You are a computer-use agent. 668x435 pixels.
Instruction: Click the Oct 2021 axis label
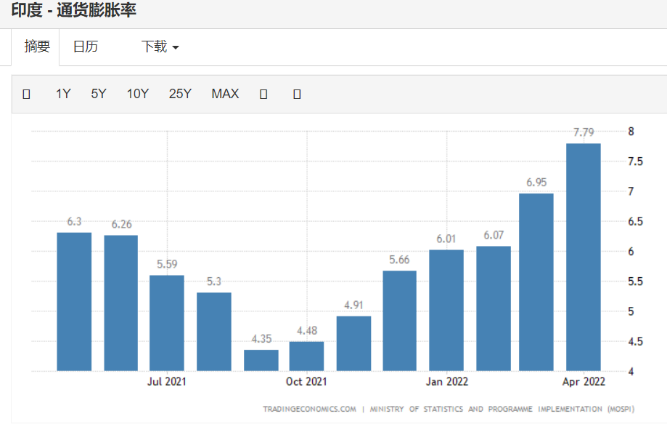306,381
